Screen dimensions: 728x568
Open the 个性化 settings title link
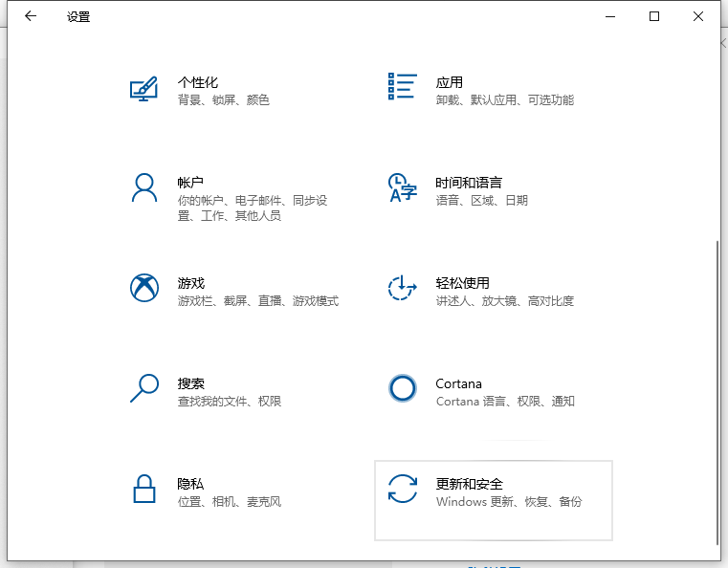click(197, 82)
